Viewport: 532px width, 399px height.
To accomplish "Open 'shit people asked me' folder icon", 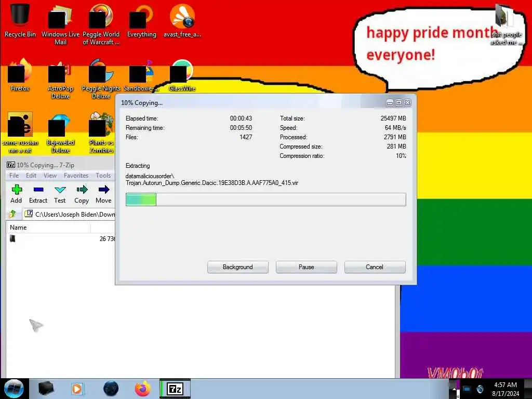I will click(506, 24).
